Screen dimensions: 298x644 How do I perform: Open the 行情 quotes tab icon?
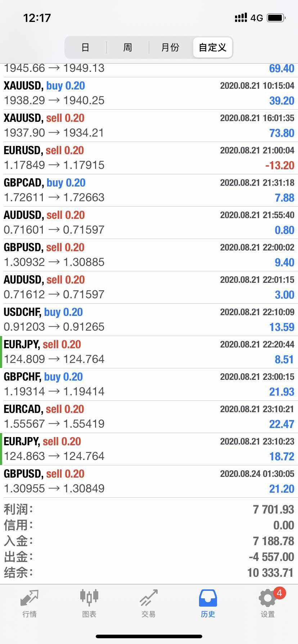click(x=29, y=598)
